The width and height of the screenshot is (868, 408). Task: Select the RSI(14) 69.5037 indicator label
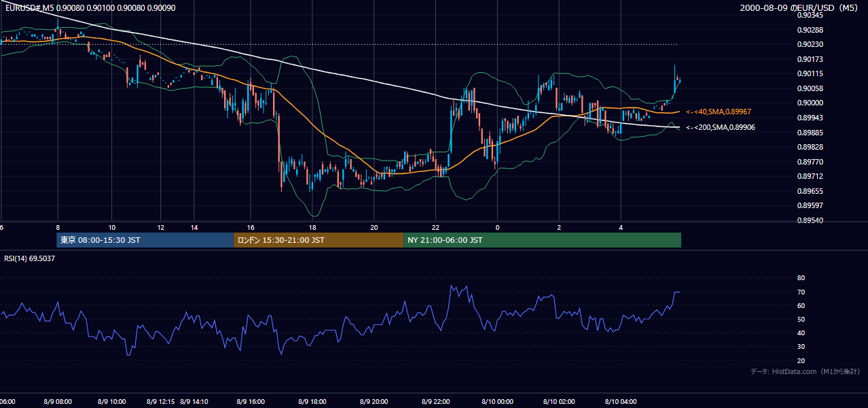click(x=28, y=258)
